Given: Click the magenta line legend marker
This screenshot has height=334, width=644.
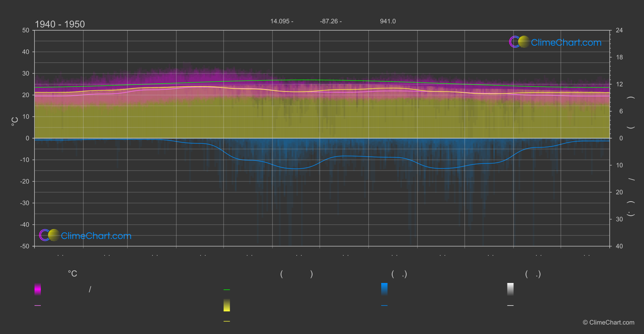Looking at the screenshot, I should 38,306.
